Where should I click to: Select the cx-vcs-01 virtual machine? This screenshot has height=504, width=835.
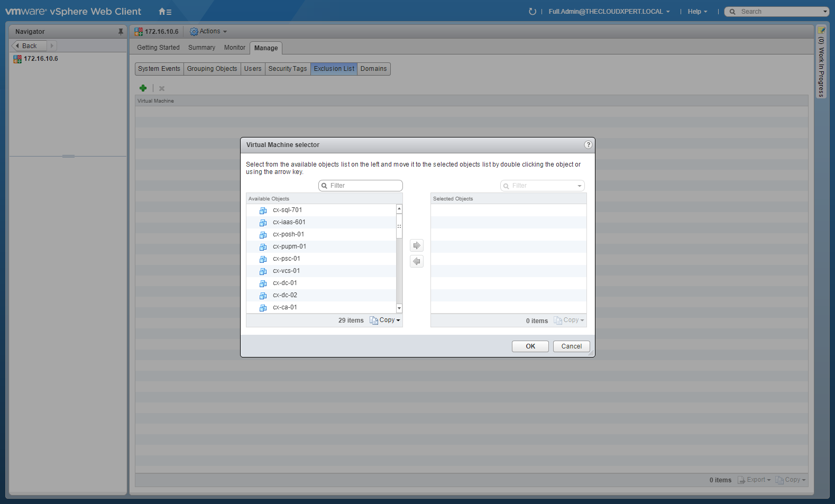[x=286, y=271]
